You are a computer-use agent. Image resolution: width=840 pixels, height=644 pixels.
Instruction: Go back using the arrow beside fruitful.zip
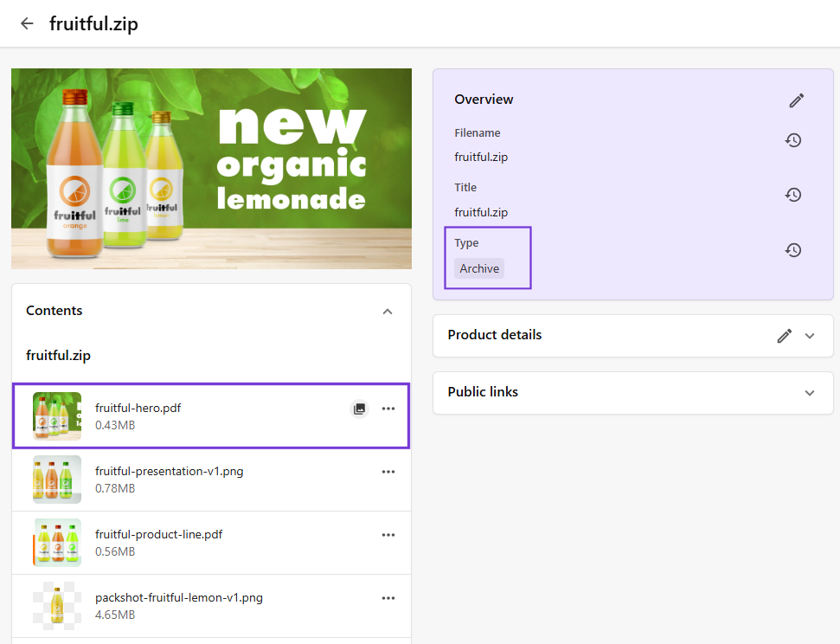click(27, 23)
